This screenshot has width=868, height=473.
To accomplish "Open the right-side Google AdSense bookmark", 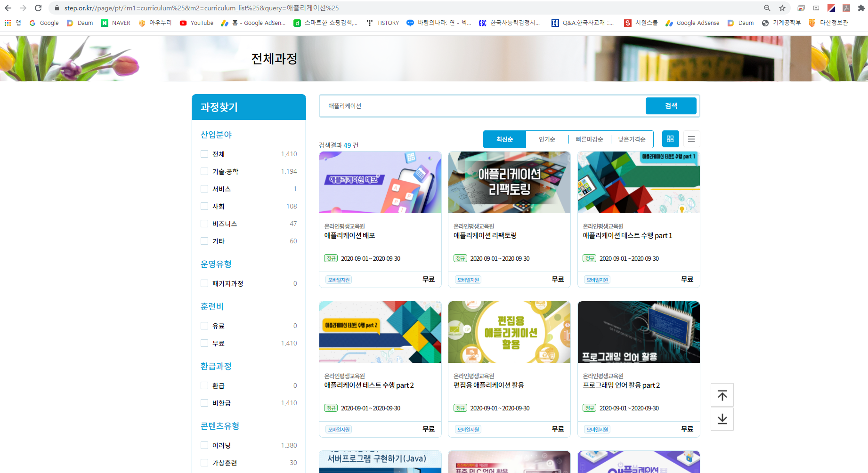I will pos(692,23).
